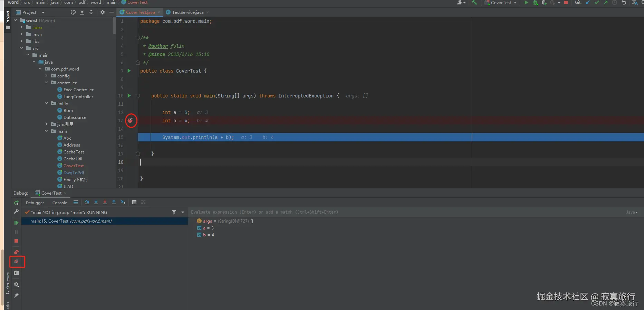
Task: Click the run gutter arrow on line 7
Action: [129, 71]
